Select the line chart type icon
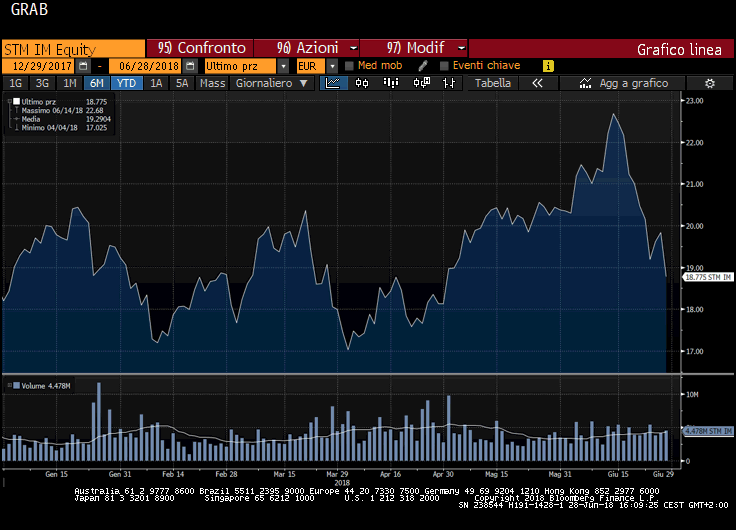 333,83
